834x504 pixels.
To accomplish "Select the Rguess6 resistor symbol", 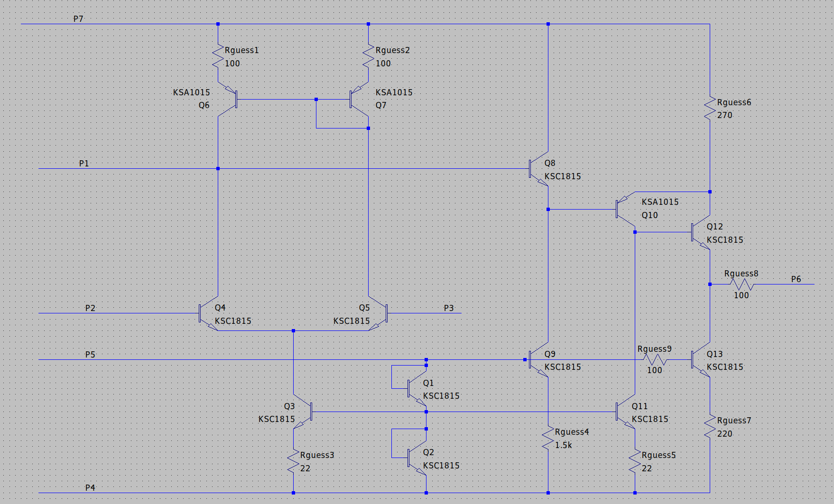I will [x=710, y=108].
